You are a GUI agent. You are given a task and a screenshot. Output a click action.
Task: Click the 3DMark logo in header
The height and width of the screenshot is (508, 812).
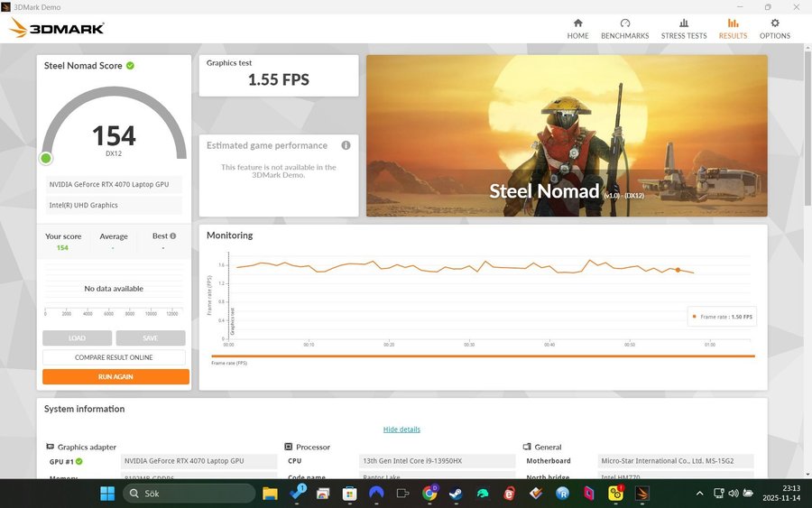[x=58, y=28]
